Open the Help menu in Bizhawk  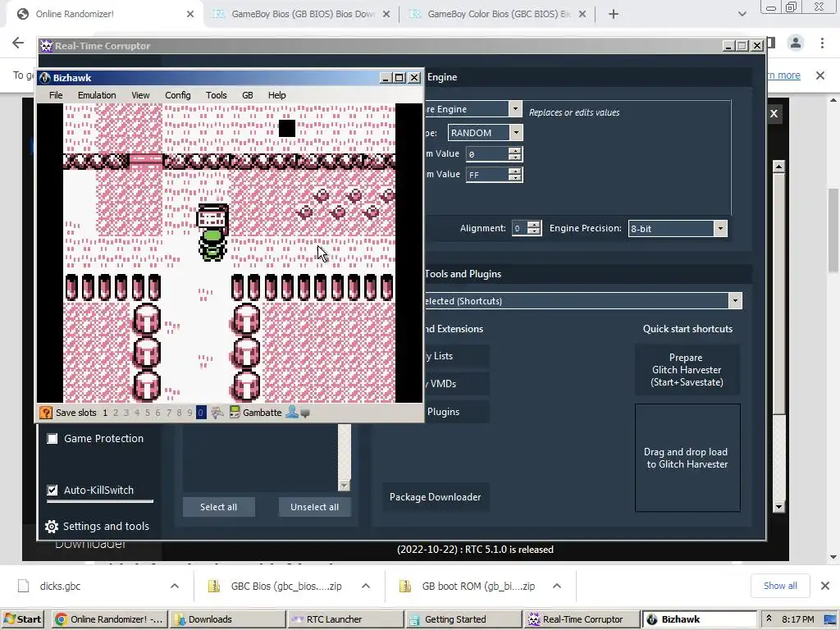click(x=276, y=95)
